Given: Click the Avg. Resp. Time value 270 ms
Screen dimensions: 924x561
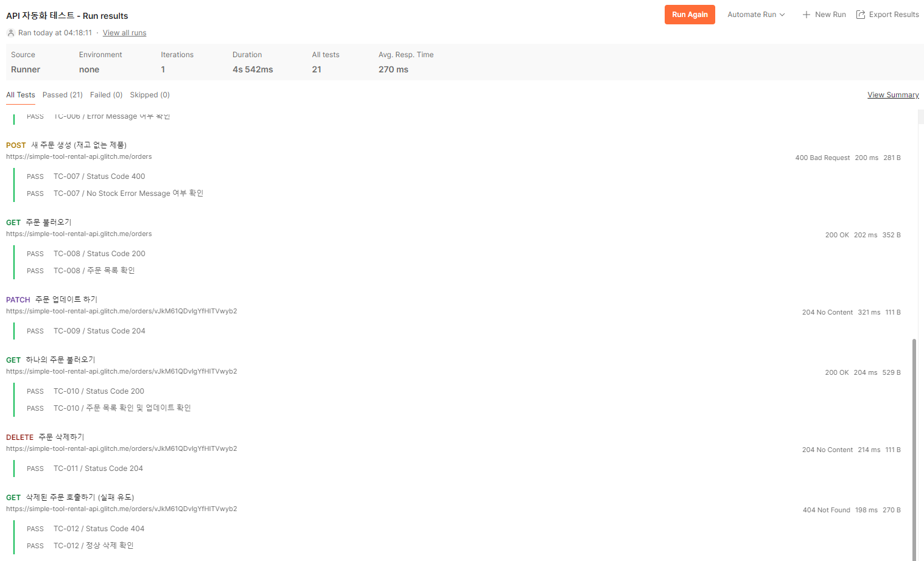Looking at the screenshot, I should click(393, 69).
